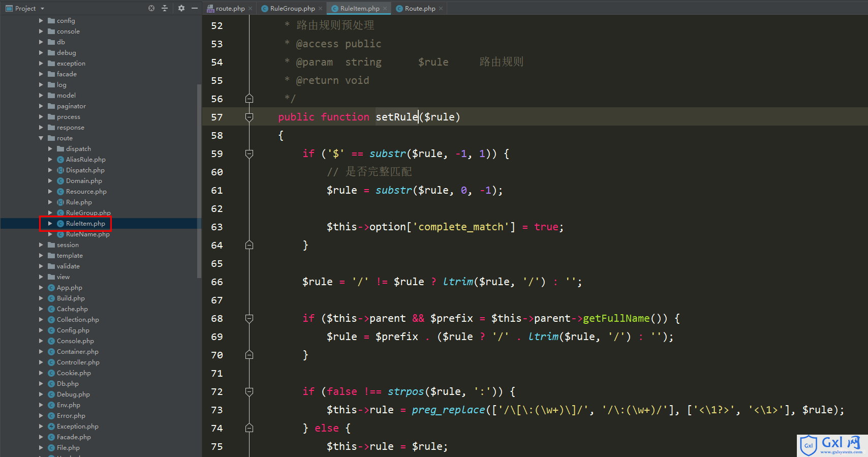Click the Build.php class icon

(x=51, y=298)
